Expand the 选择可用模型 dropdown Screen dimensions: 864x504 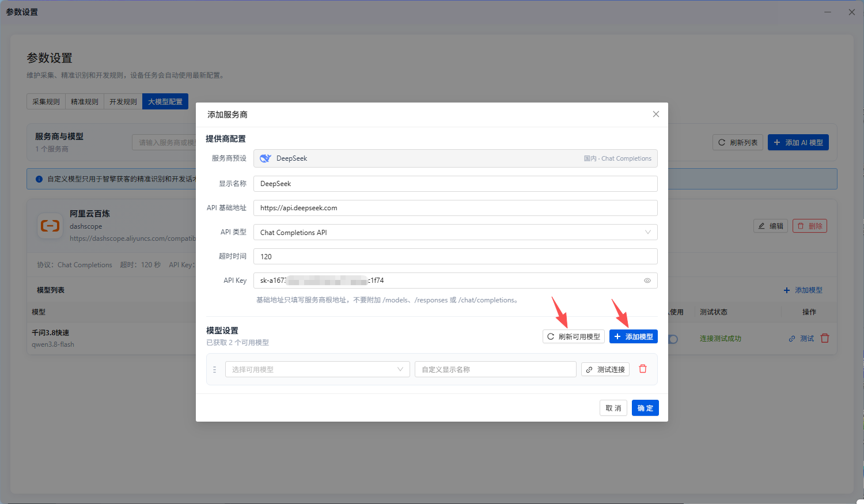317,369
